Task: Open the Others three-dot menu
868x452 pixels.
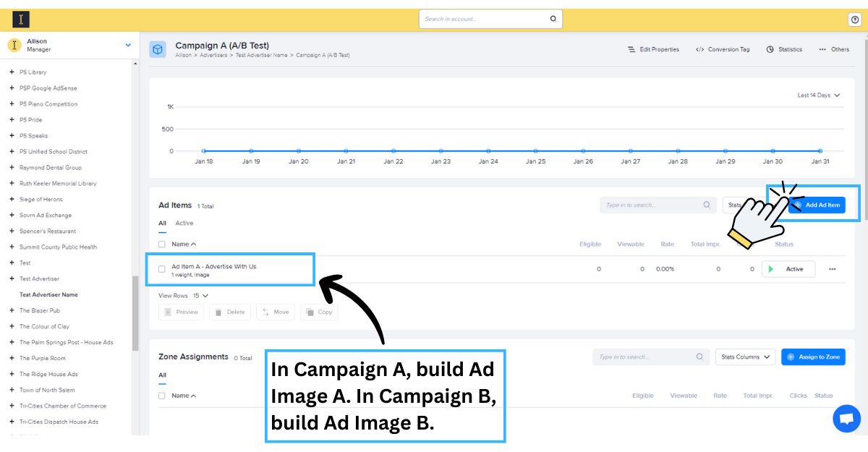Action: (822, 50)
